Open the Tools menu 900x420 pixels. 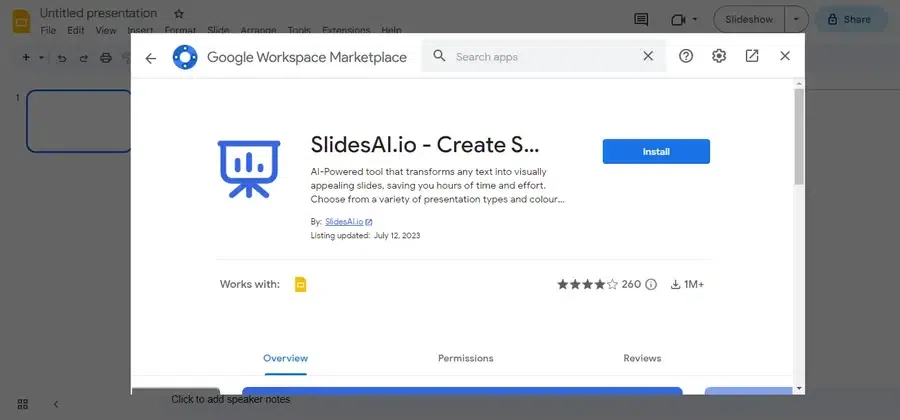tap(299, 30)
